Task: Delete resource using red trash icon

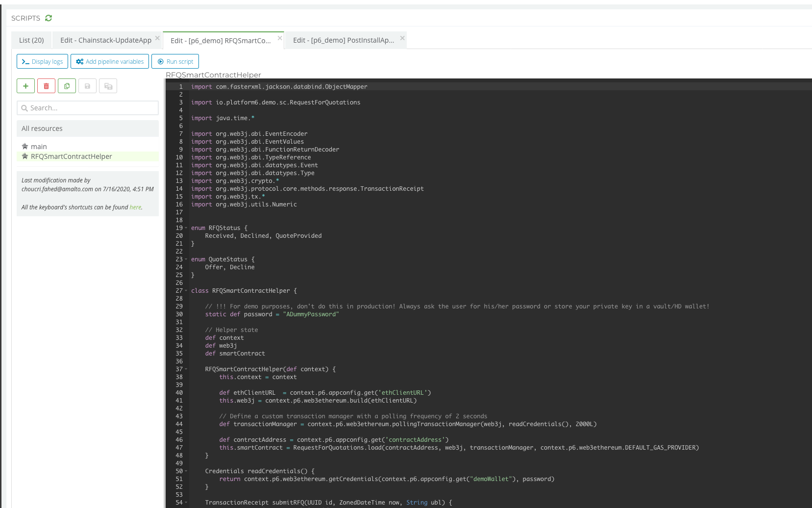Action: coord(46,86)
